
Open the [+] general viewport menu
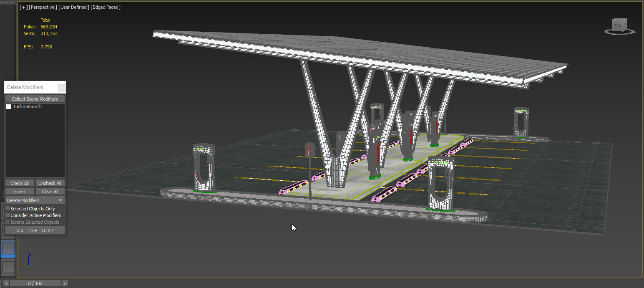[x=23, y=7]
